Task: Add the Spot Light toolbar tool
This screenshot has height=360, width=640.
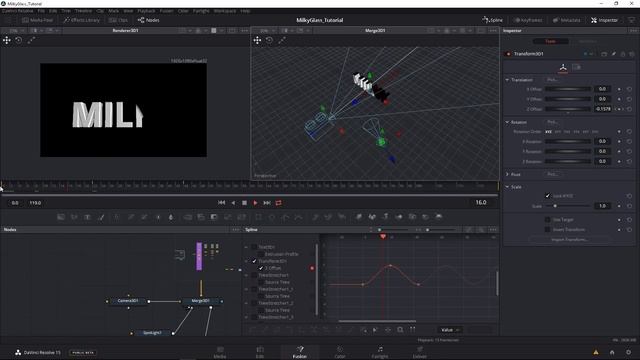Action: (x=425, y=217)
